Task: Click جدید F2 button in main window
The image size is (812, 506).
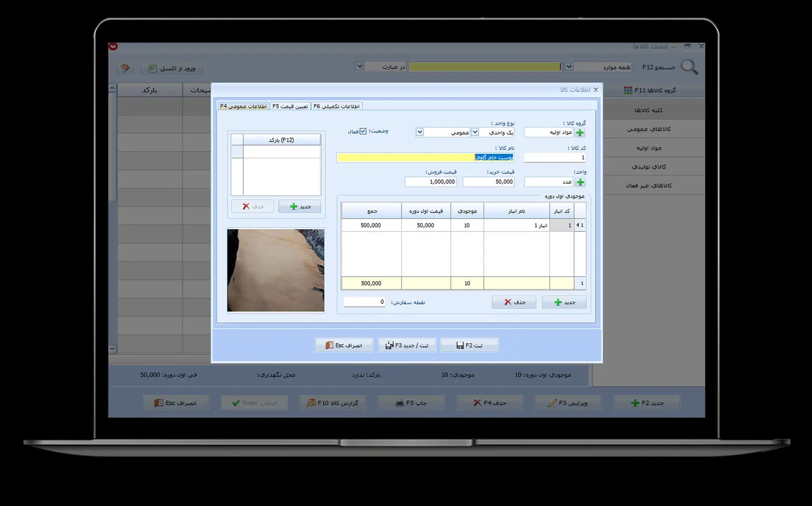Action: pos(647,403)
